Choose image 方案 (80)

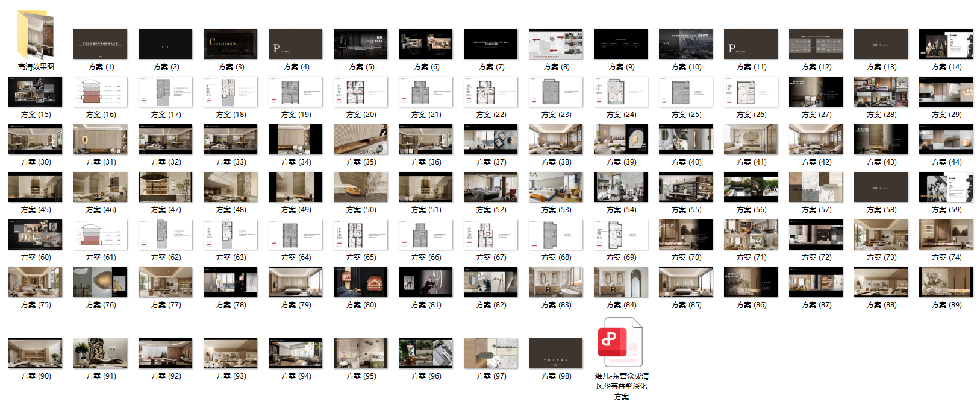[x=361, y=282]
